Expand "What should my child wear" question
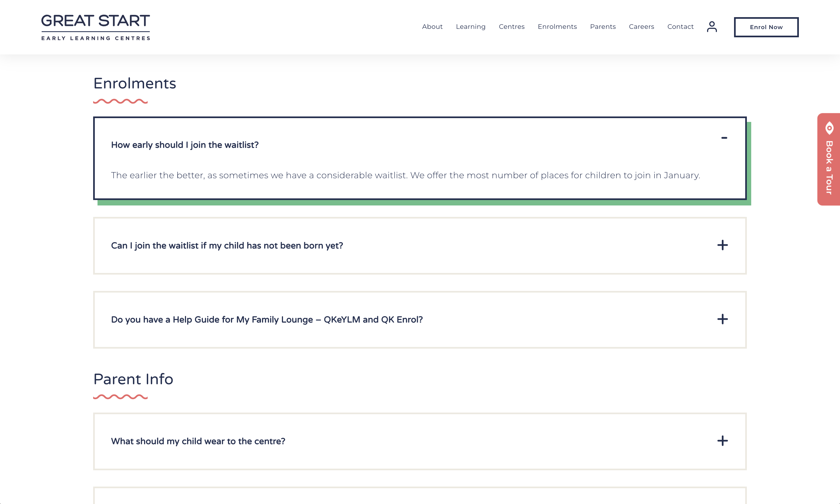Image resolution: width=840 pixels, height=504 pixels. pos(198,441)
